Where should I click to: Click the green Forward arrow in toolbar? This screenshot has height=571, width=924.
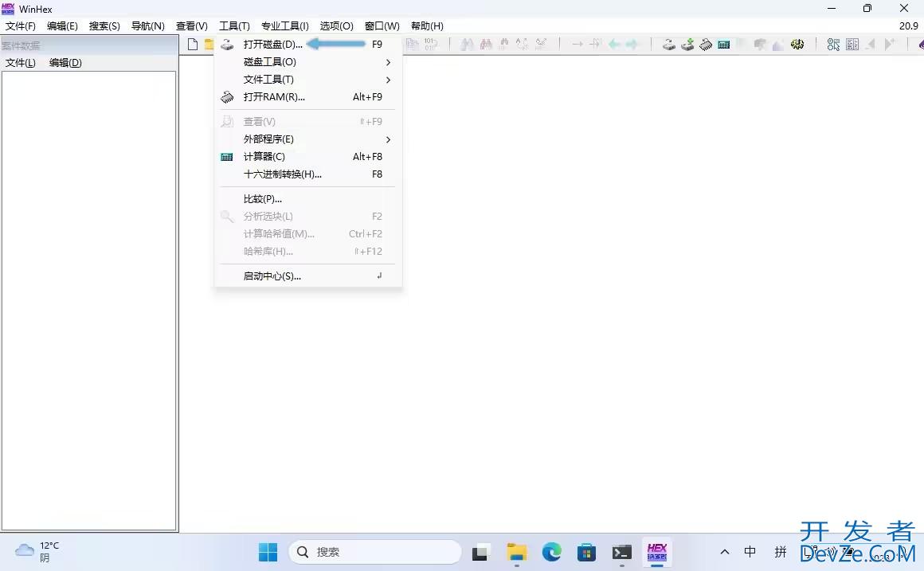tap(632, 44)
